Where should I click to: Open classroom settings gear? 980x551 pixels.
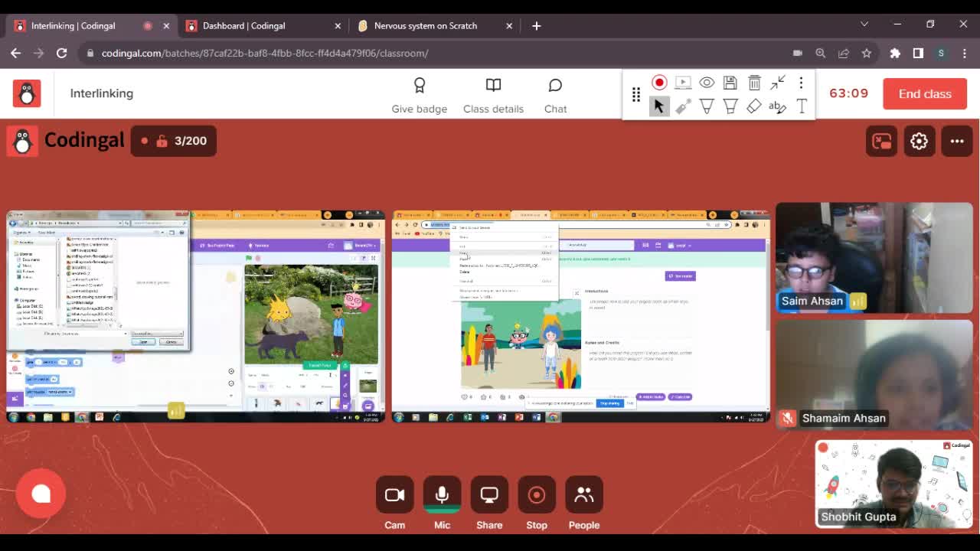point(919,141)
